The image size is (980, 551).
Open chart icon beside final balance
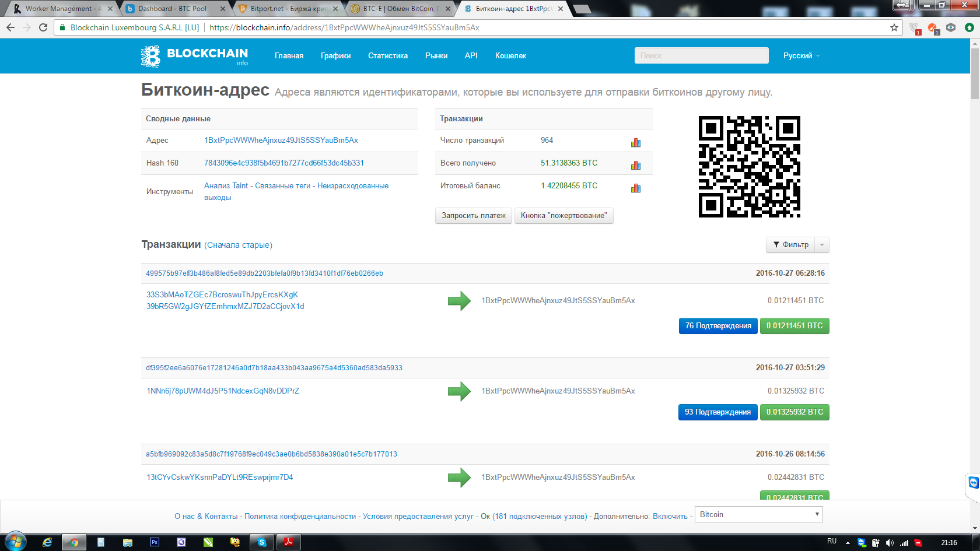[x=636, y=188]
